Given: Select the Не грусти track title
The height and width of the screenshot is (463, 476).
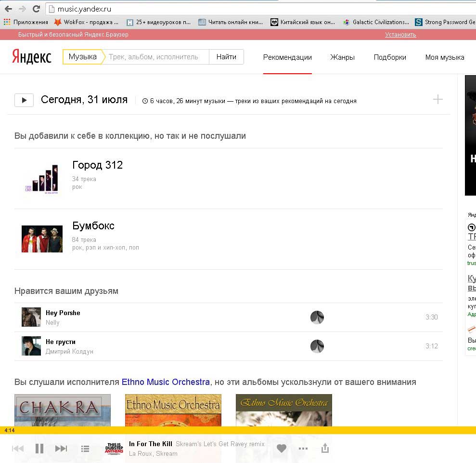Looking at the screenshot, I should click(61, 342).
